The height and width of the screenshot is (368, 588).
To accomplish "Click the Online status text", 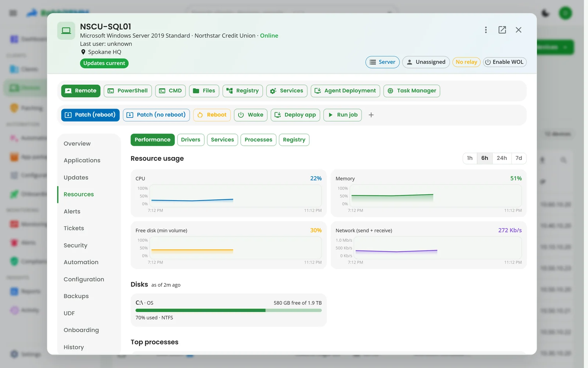I will point(269,36).
